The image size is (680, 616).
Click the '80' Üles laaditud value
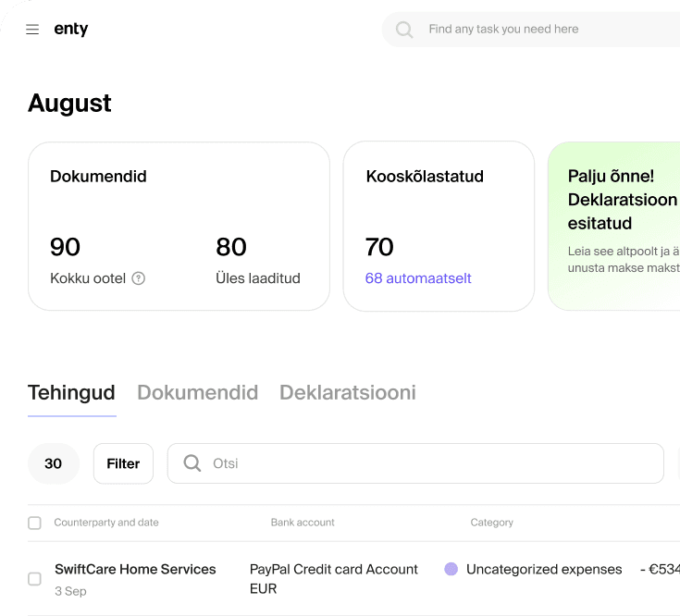point(231,247)
